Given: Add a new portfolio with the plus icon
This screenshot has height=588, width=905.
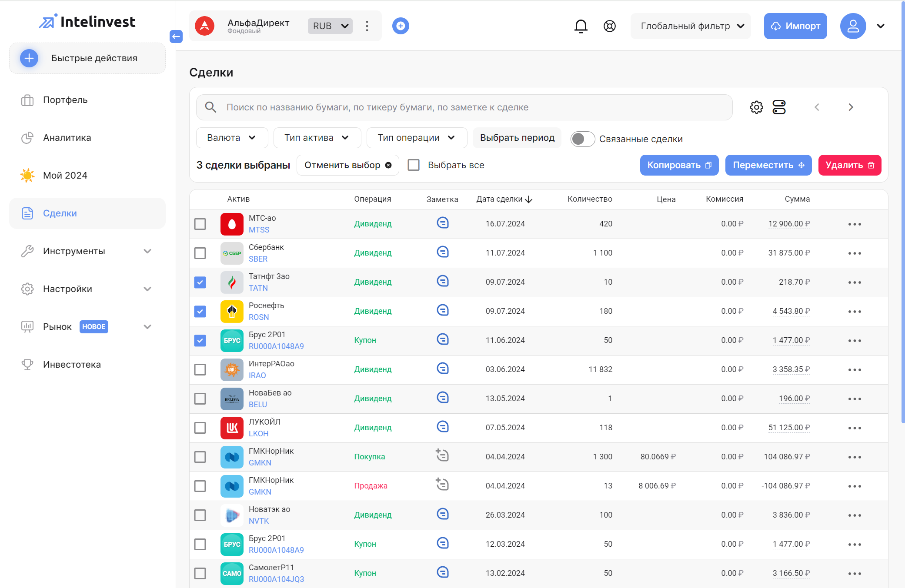Looking at the screenshot, I should 401,26.
